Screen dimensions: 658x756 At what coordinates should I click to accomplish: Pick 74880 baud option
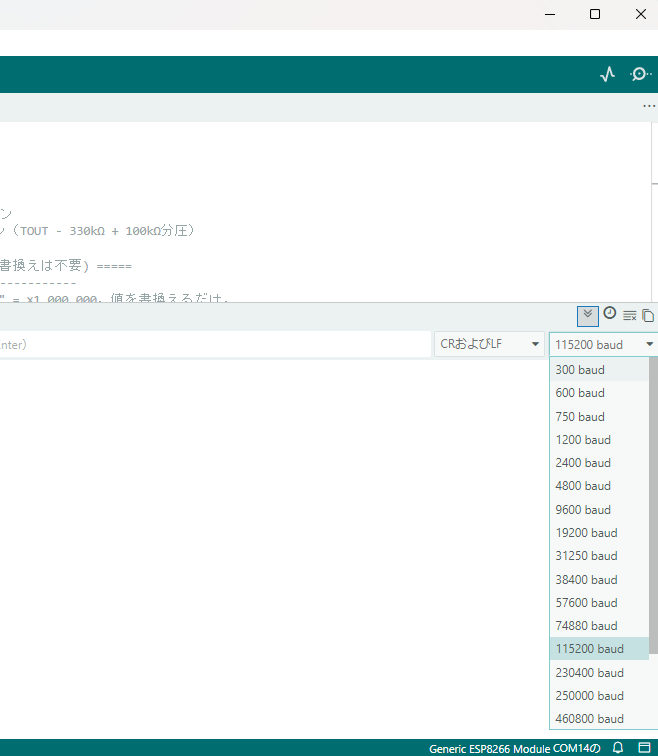click(599, 626)
